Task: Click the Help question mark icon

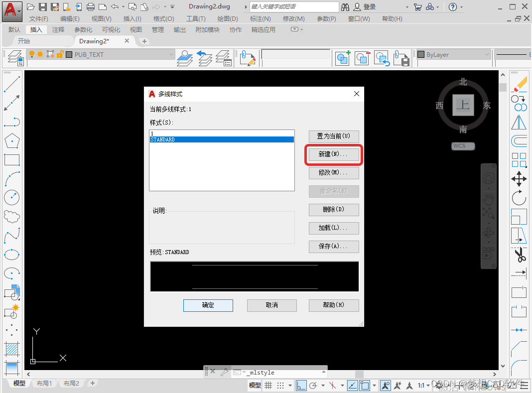Action: [453, 7]
